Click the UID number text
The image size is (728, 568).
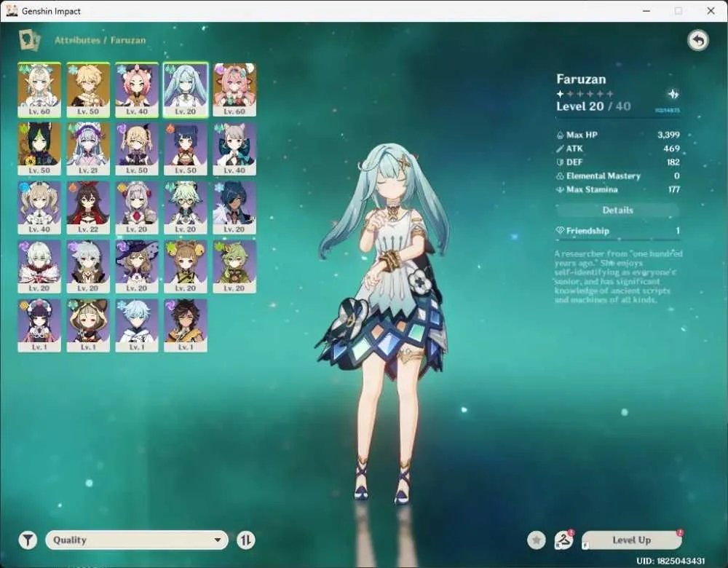click(x=670, y=561)
